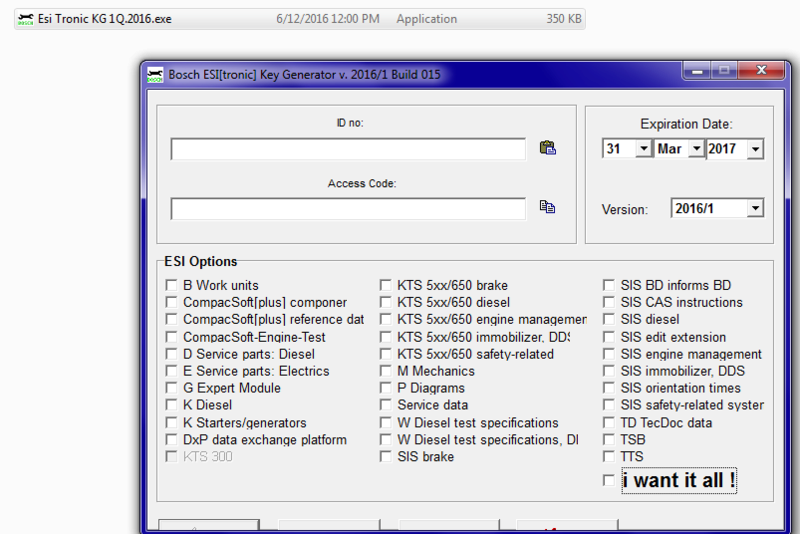
Task: Check SIS BD informs BD
Action: 609,285
